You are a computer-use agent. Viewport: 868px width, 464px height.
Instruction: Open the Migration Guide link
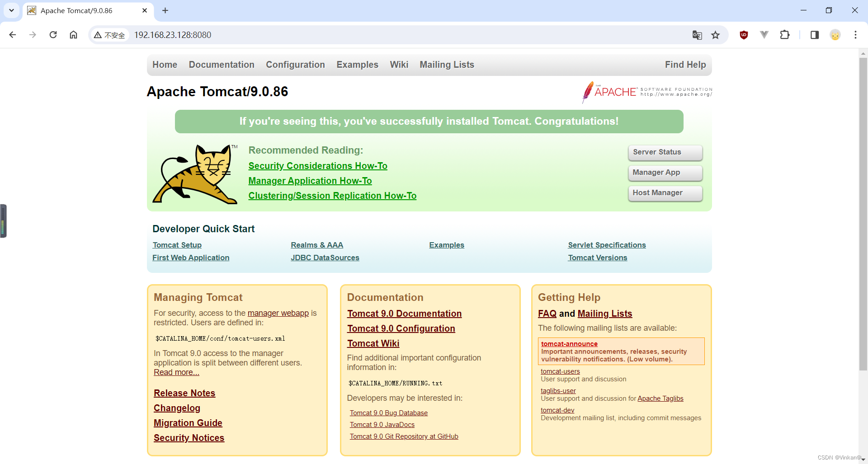point(188,423)
